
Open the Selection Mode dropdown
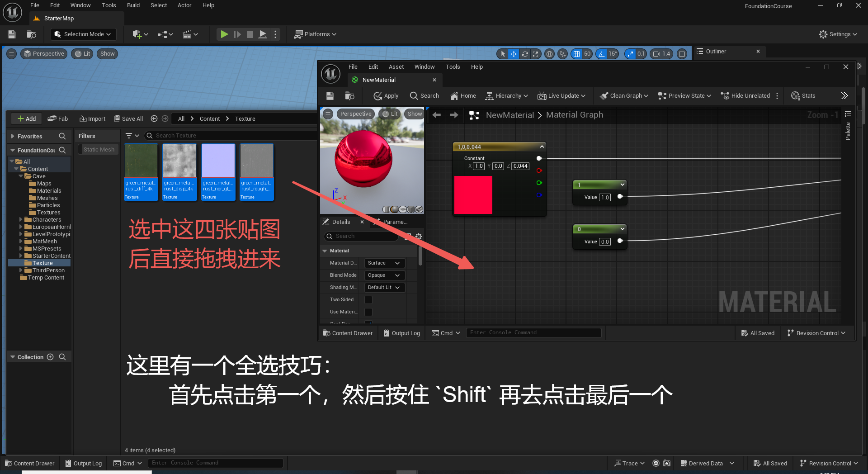click(83, 34)
